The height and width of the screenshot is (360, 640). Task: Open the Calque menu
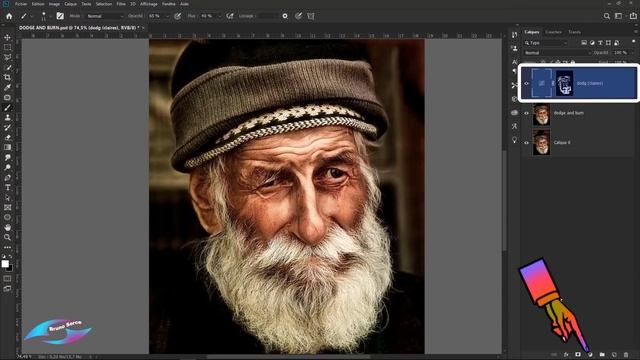[71, 4]
